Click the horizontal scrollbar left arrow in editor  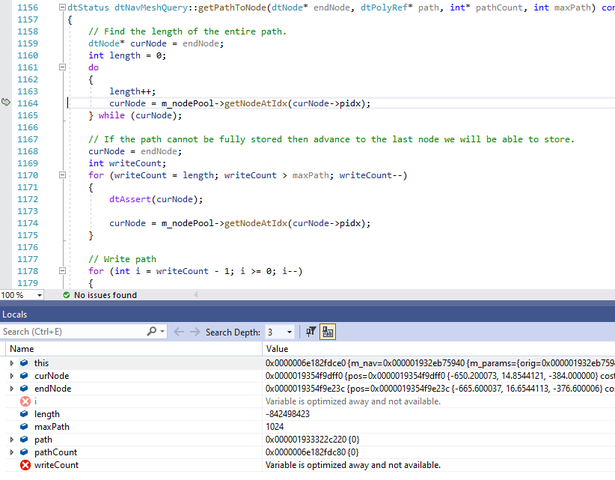196,295
